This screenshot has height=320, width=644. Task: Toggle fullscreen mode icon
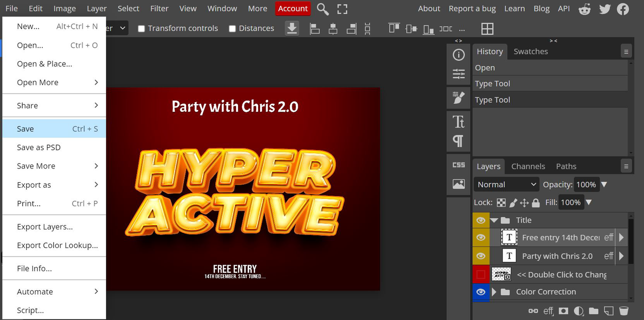click(342, 9)
